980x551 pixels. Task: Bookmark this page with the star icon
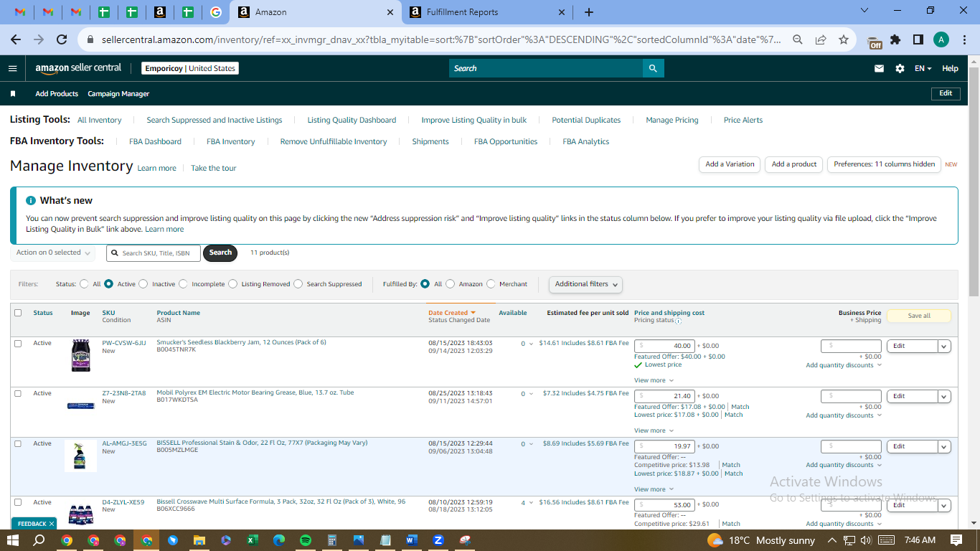pos(844,39)
